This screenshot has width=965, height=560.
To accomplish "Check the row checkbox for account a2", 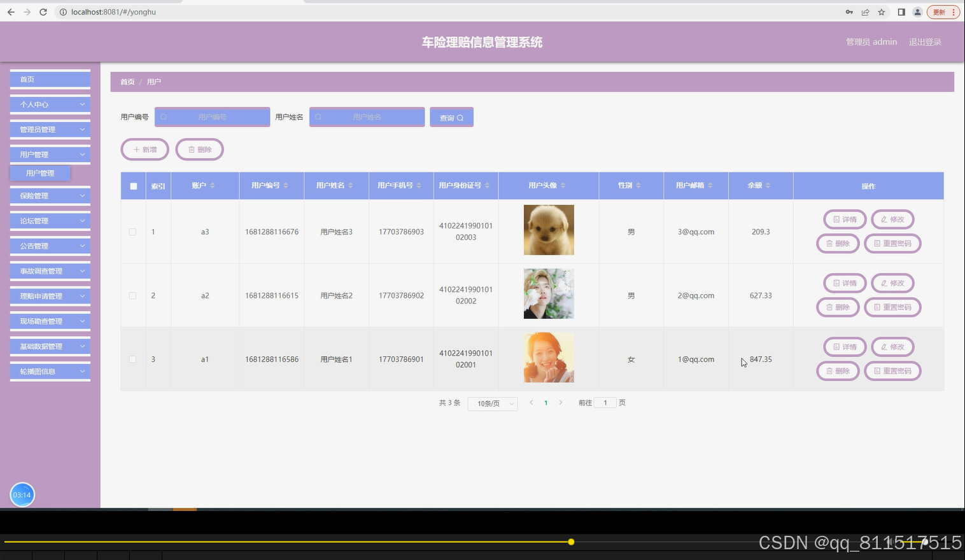I will (x=133, y=296).
